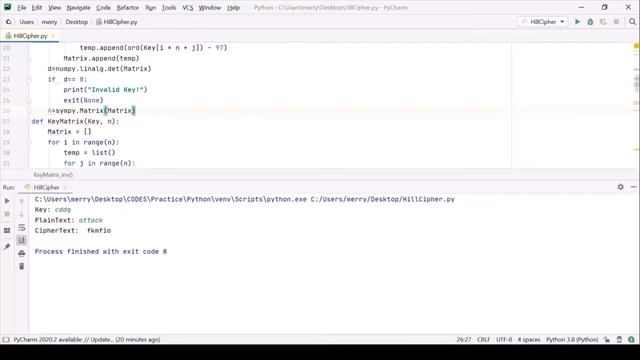Image resolution: width=640 pixels, height=360 pixels.
Task: Print the console output
Action: [x=22, y=253]
